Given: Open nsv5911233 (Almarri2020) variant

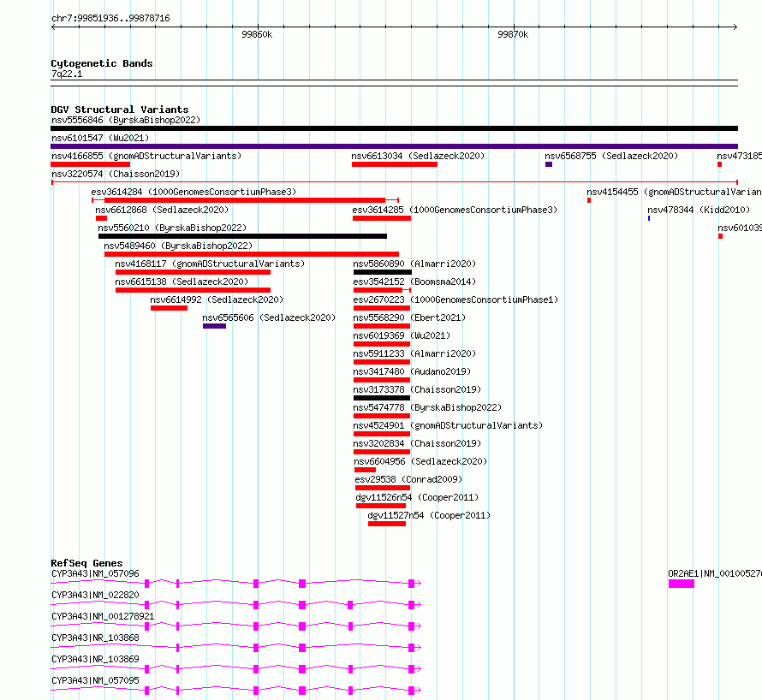Looking at the screenshot, I should coord(414,353).
